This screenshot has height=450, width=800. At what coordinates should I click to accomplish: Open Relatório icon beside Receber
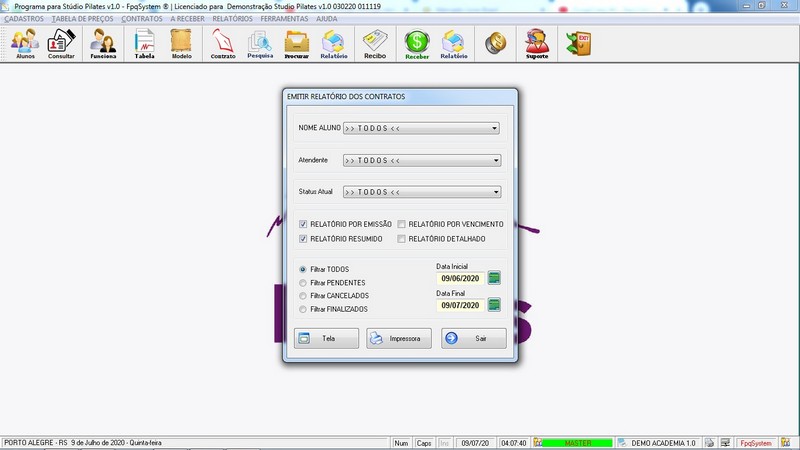(x=454, y=44)
